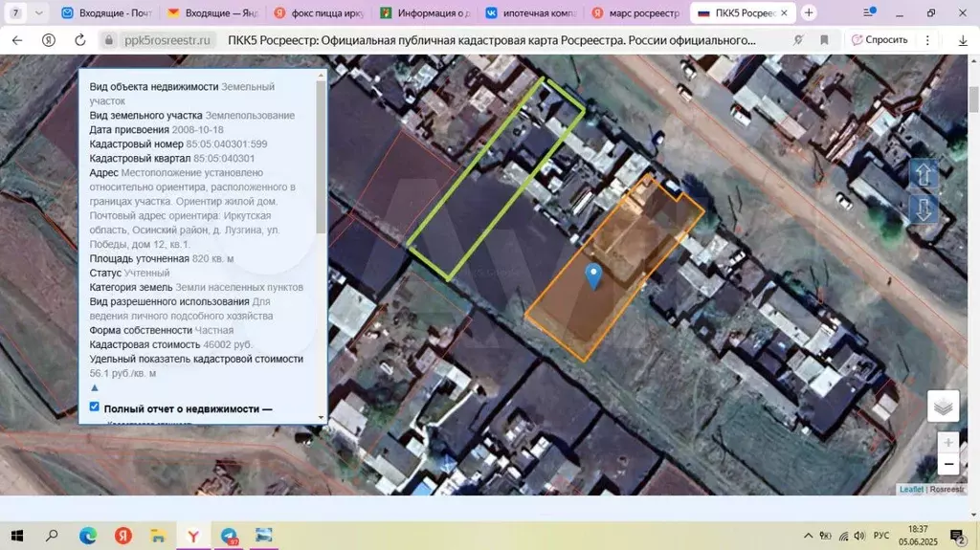Click the page vertical scrollbar thumb
Screen dimensions: 980x550
pos(973,100)
